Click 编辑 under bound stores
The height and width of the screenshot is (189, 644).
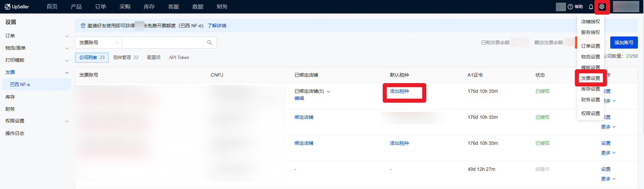(x=299, y=98)
